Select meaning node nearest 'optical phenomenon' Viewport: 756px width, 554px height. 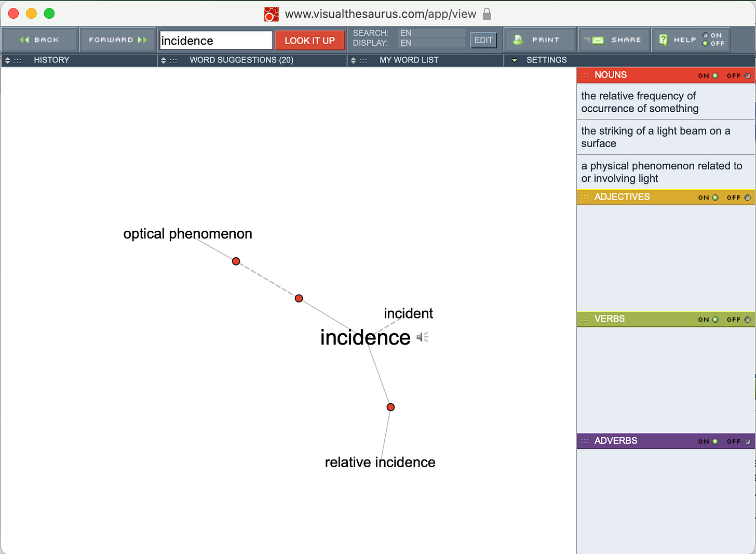pos(236,261)
